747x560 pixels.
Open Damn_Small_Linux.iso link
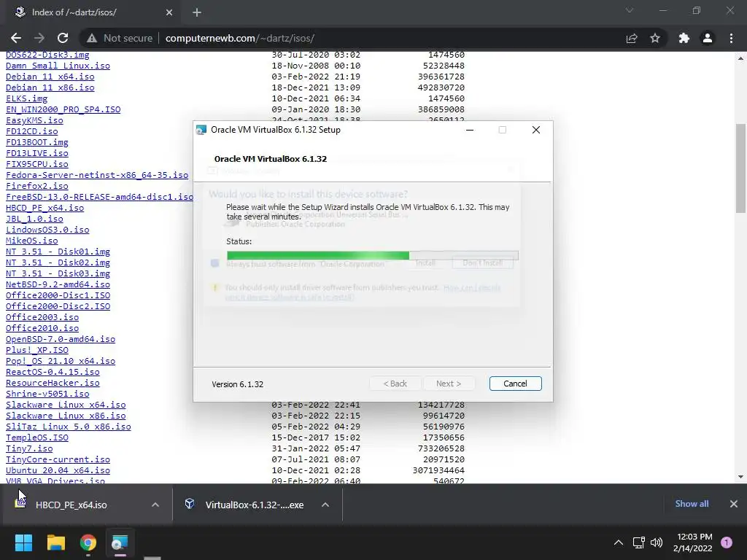tap(58, 66)
